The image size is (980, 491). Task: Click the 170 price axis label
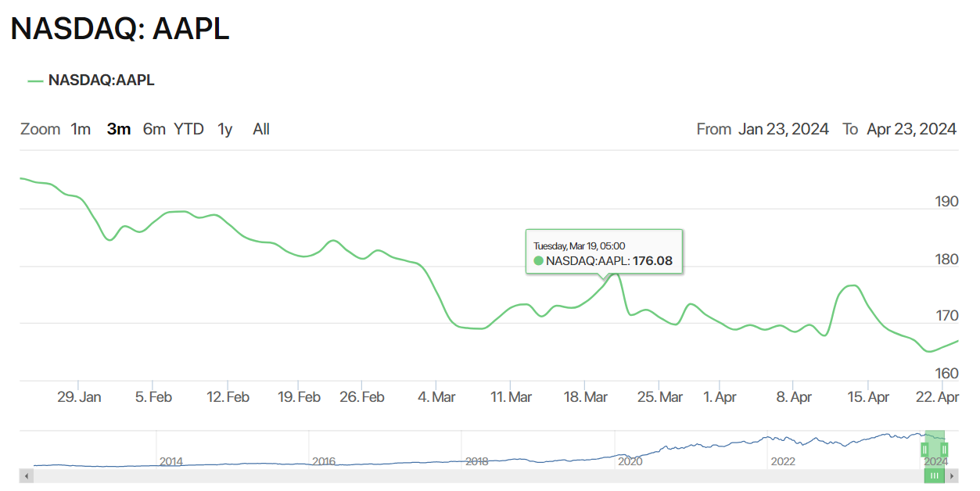click(x=947, y=316)
